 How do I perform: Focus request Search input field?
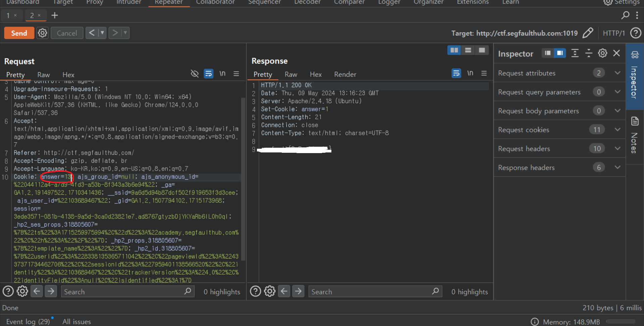(x=127, y=291)
